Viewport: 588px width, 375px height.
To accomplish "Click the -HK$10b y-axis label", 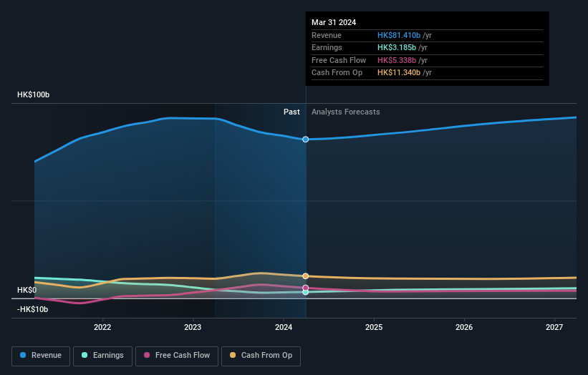I will point(33,309).
